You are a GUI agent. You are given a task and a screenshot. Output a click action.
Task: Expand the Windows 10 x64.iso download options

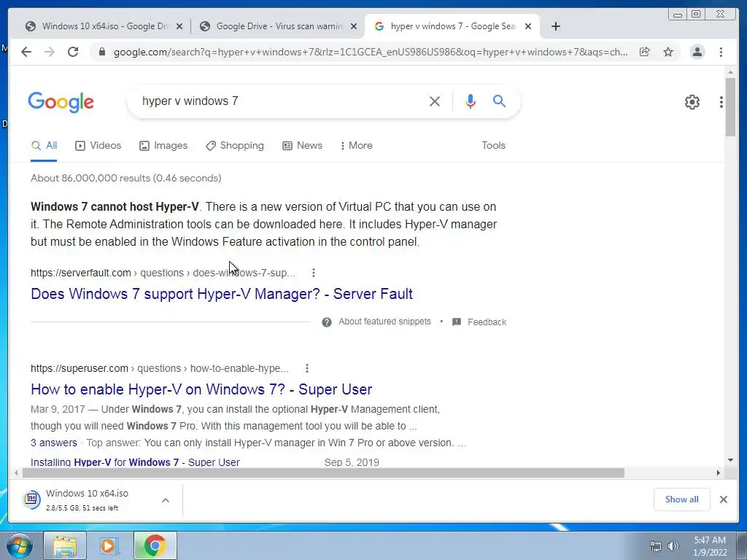[166, 500]
